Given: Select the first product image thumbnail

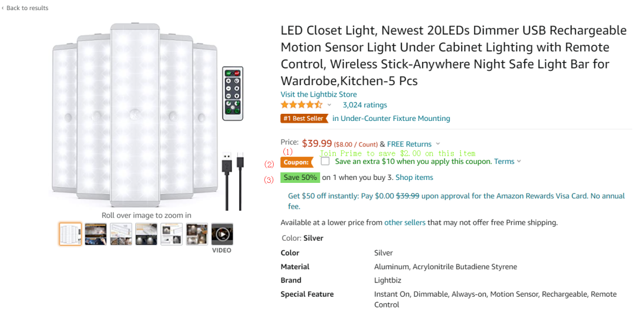Looking at the screenshot, I should [x=70, y=234].
